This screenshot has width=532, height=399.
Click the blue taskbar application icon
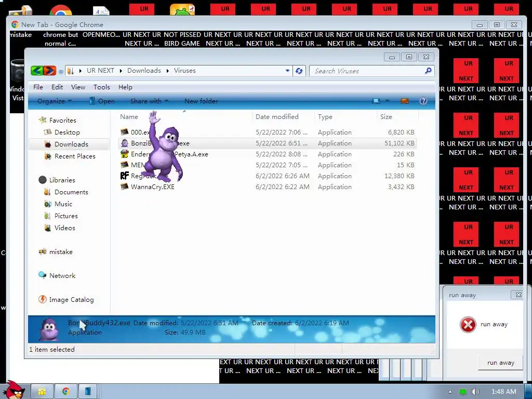click(x=88, y=392)
